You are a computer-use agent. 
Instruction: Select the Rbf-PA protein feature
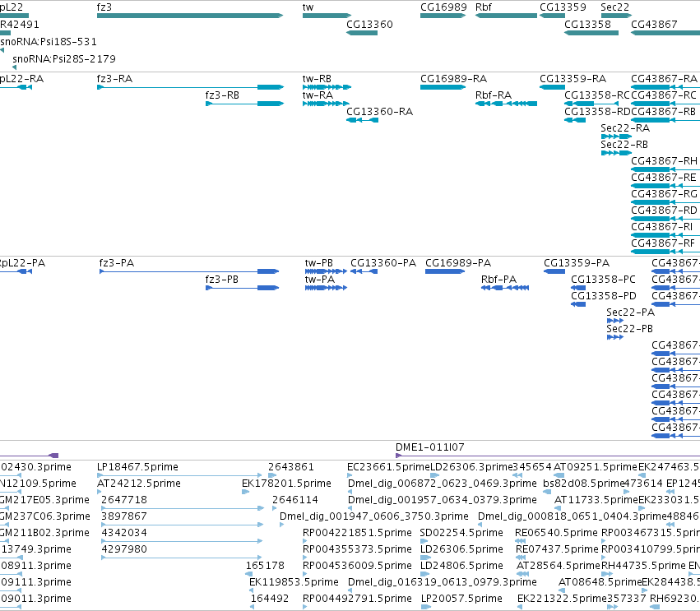click(x=505, y=288)
